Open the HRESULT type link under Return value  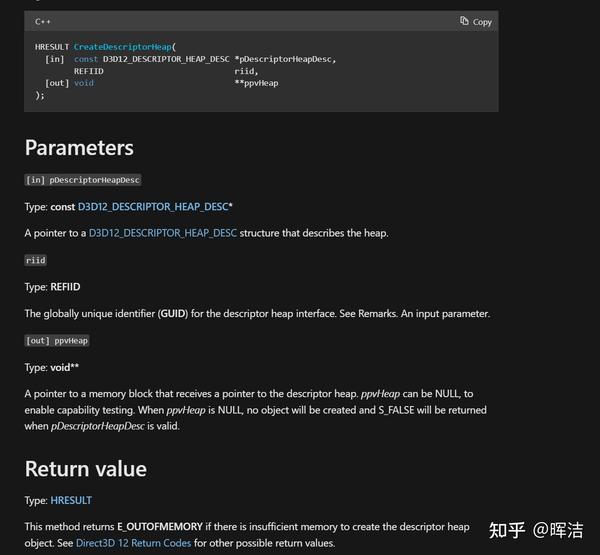point(71,499)
